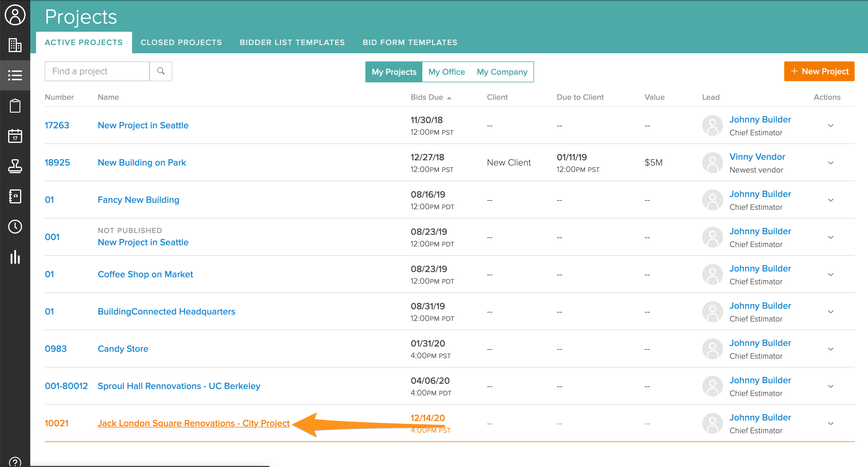The width and height of the screenshot is (868, 467).
Task: Expand actions chevron for Candy Store row
Action: coord(830,349)
